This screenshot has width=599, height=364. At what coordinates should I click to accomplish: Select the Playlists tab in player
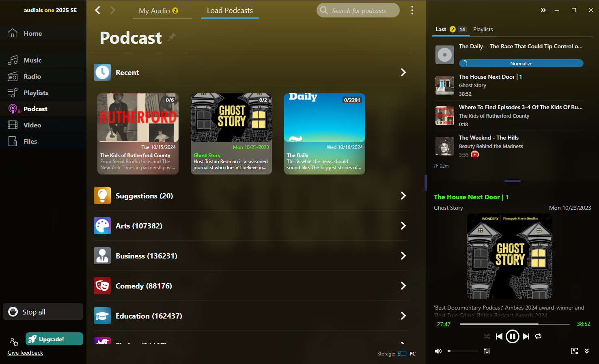pos(483,29)
